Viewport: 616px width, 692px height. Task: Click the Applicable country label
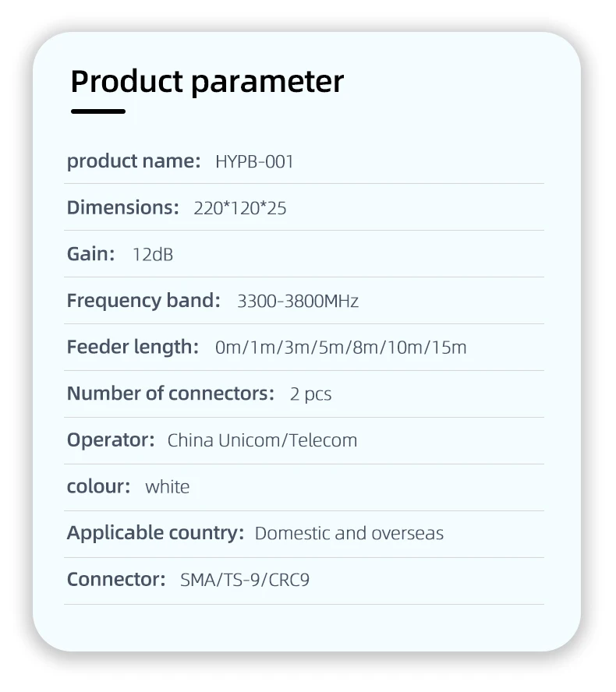pos(155,533)
